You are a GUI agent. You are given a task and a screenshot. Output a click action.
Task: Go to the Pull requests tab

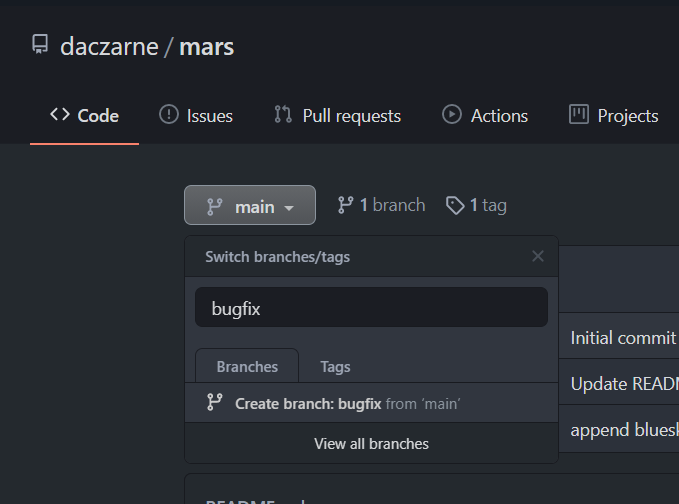(351, 116)
